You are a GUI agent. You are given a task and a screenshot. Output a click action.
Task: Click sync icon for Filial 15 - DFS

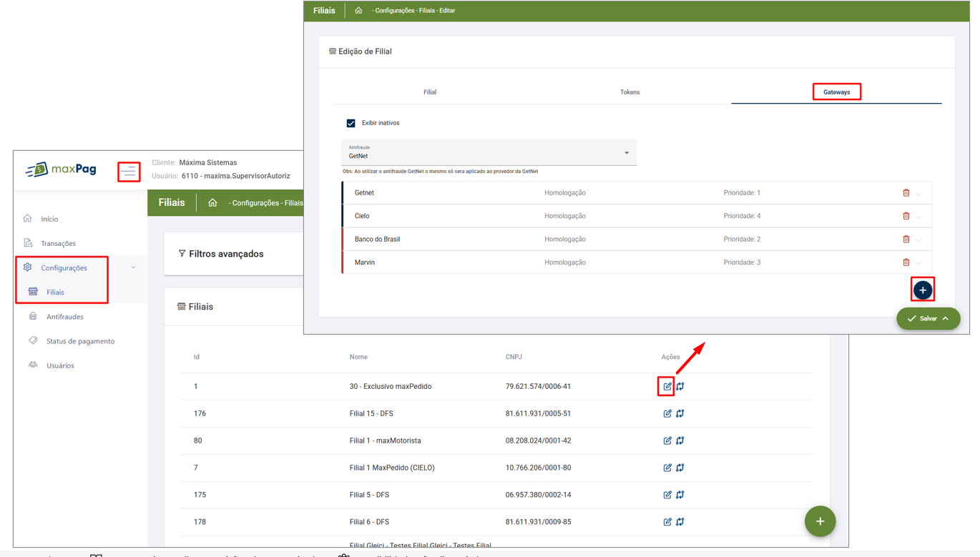click(x=680, y=413)
